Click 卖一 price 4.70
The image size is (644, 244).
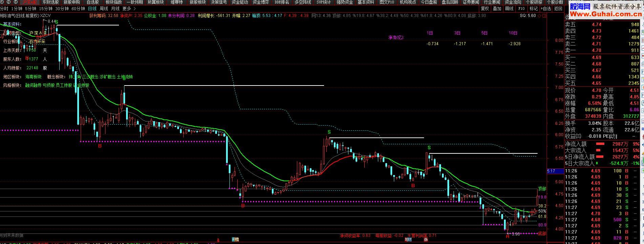click(597, 50)
